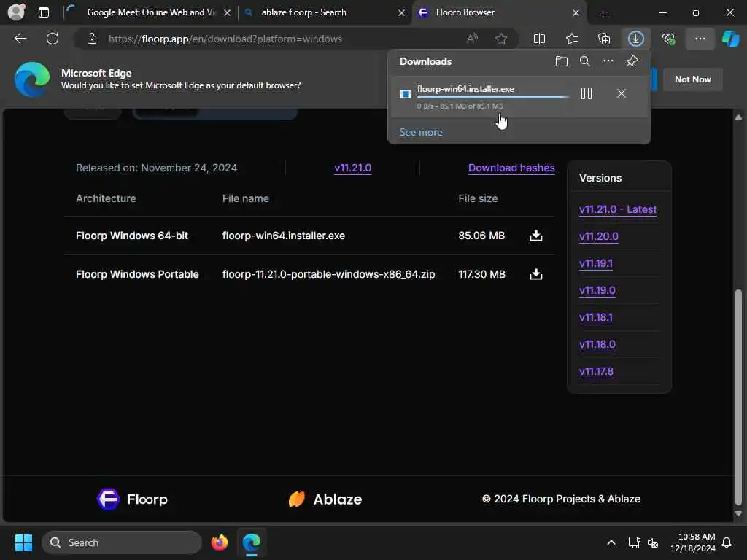Viewport: 747px width, 560px height.
Task: Open Settings and more ellipsis menu
Action: click(x=700, y=39)
